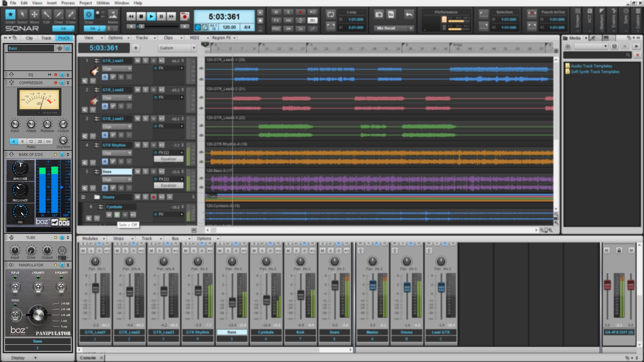
Task: Click the Equalizer button in the Bass FX bin
Action: (169, 185)
